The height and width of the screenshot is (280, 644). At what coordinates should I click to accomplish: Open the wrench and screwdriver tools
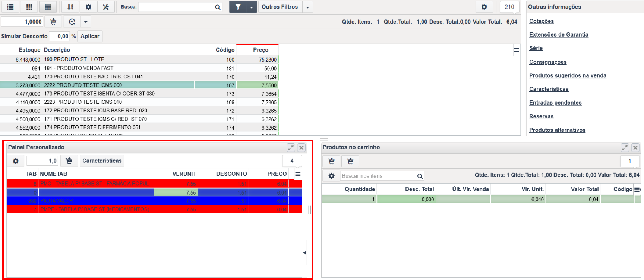pos(106,7)
